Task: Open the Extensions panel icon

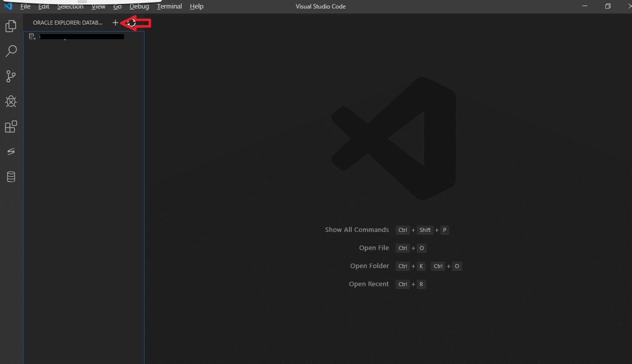Action: tap(11, 127)
